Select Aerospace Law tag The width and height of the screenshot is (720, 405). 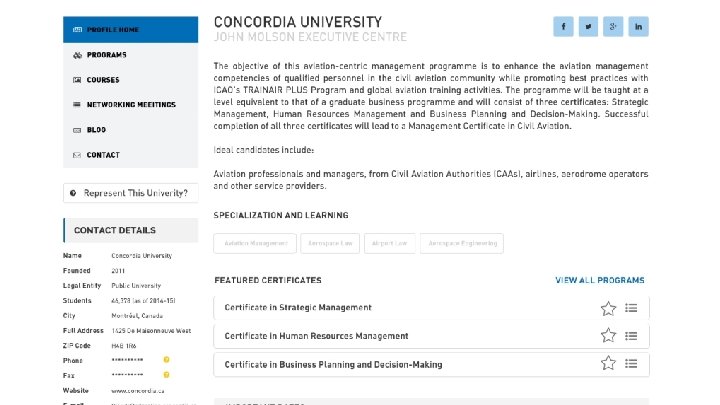(330, 243)
